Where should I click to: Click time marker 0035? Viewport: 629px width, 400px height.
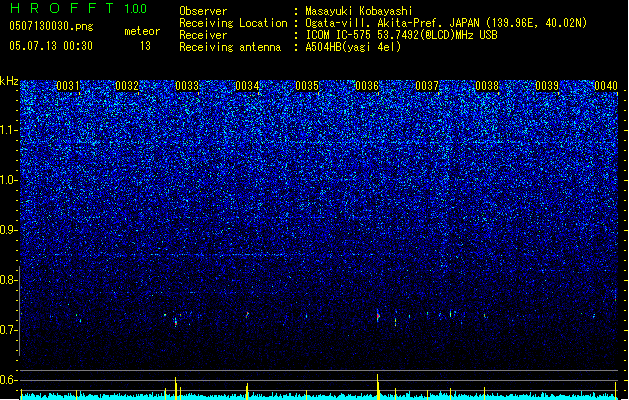(307, 86)
